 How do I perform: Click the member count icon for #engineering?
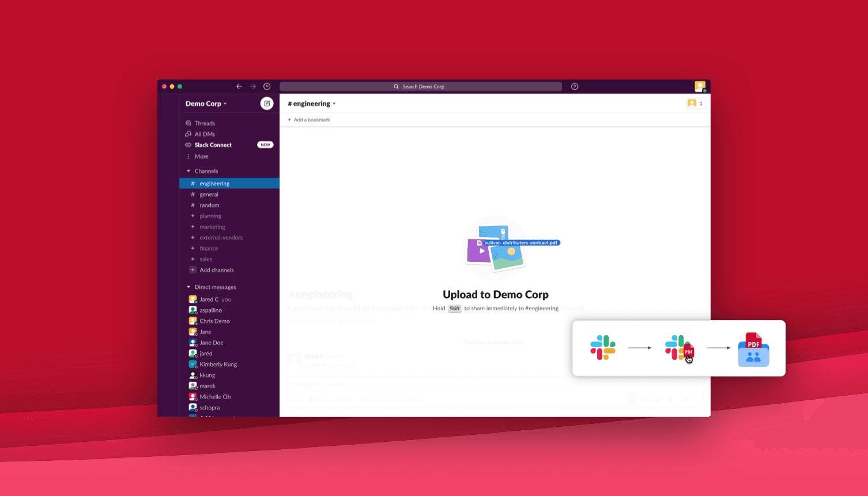(695, 103)
